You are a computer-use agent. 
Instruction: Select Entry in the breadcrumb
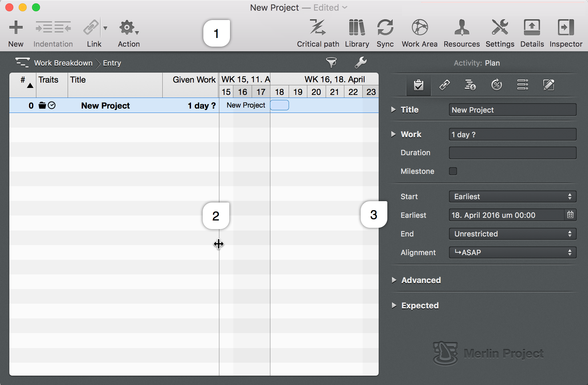click(x=112, y=63)
